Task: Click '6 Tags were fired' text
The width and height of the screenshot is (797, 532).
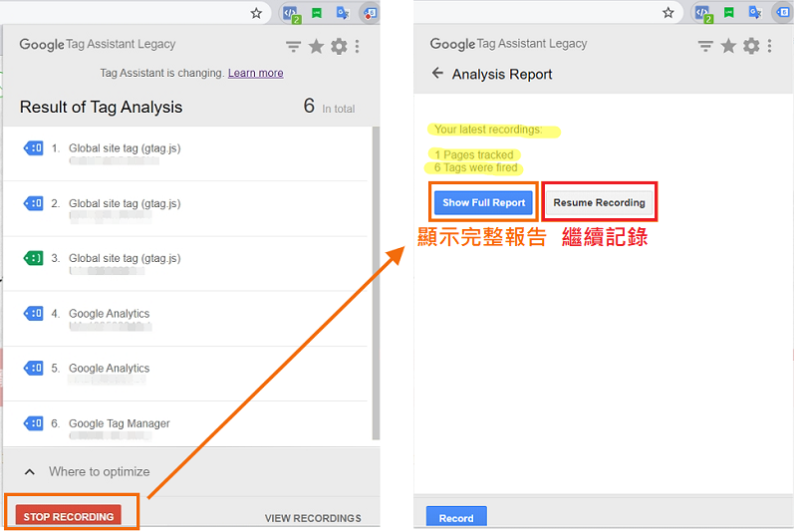Action: coord(475,167)
